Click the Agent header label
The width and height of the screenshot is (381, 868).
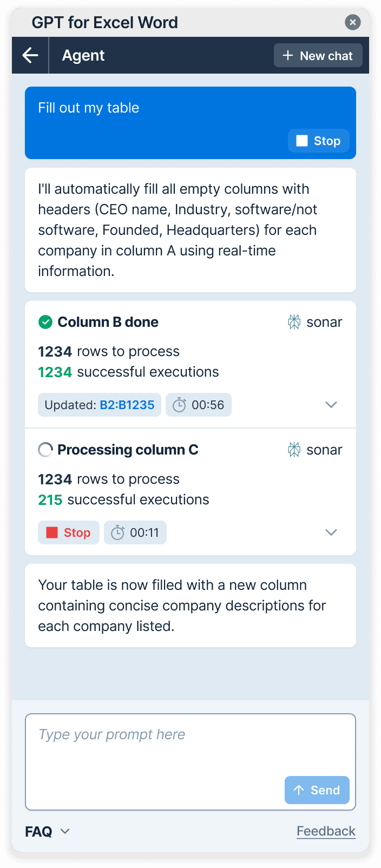(83, 55)
